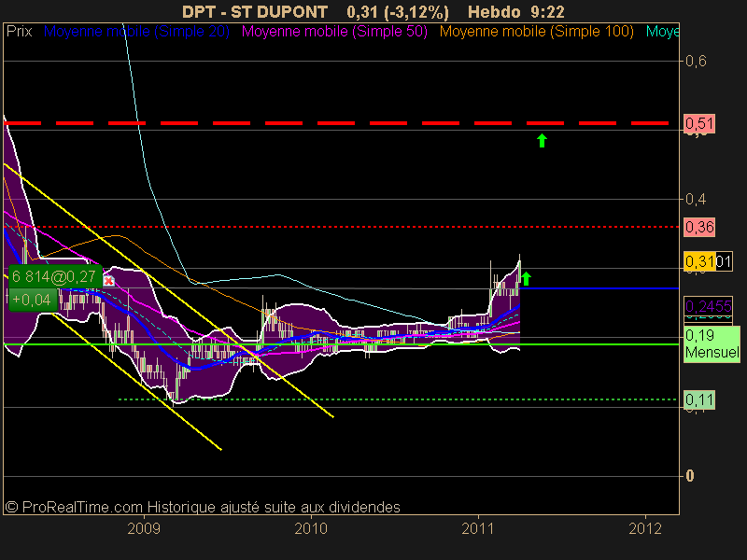Select 'Moyenne mobile (Simple 20)' legend
This screenshot has height=560, width=747.
(136, 32)
